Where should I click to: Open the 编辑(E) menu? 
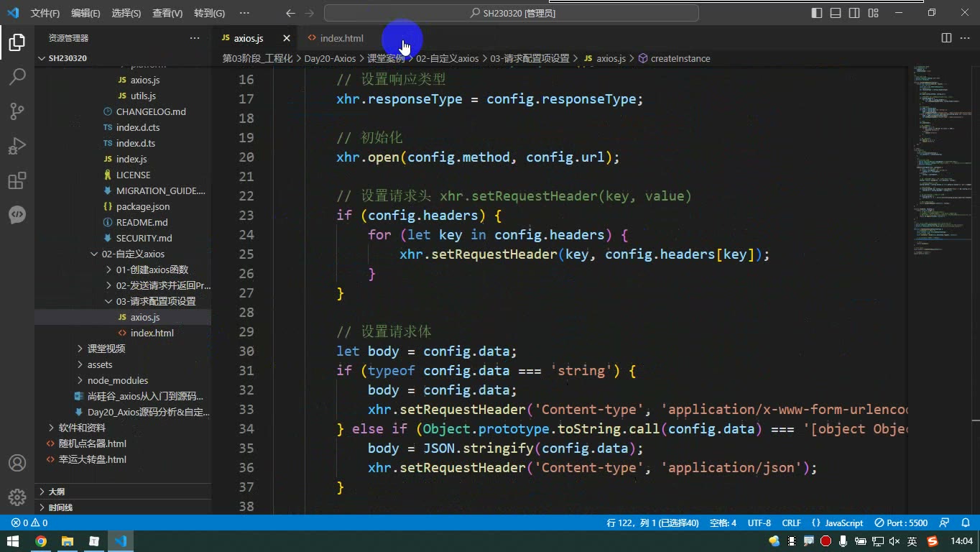click(x=85, y=13)
